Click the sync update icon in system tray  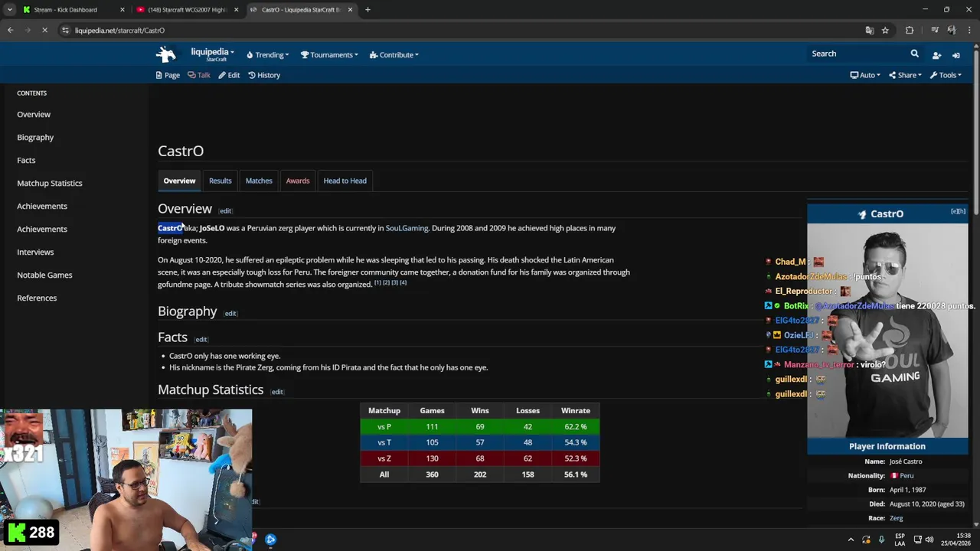[866, 540]
